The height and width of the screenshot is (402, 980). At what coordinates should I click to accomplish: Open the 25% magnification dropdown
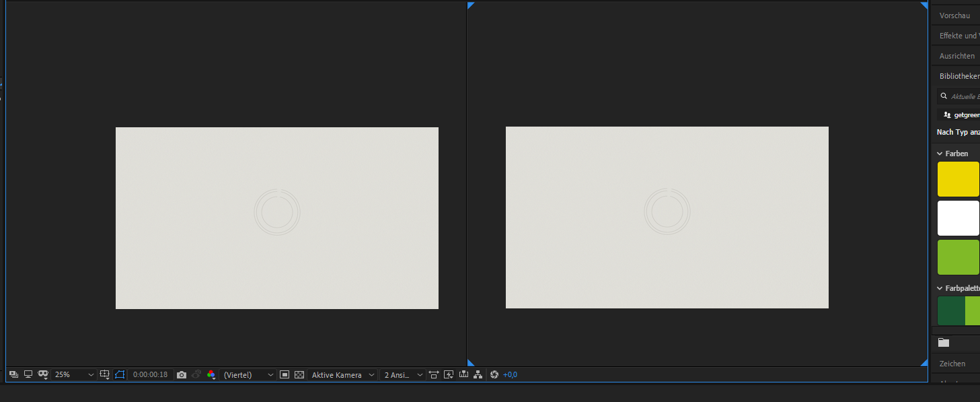74,374
